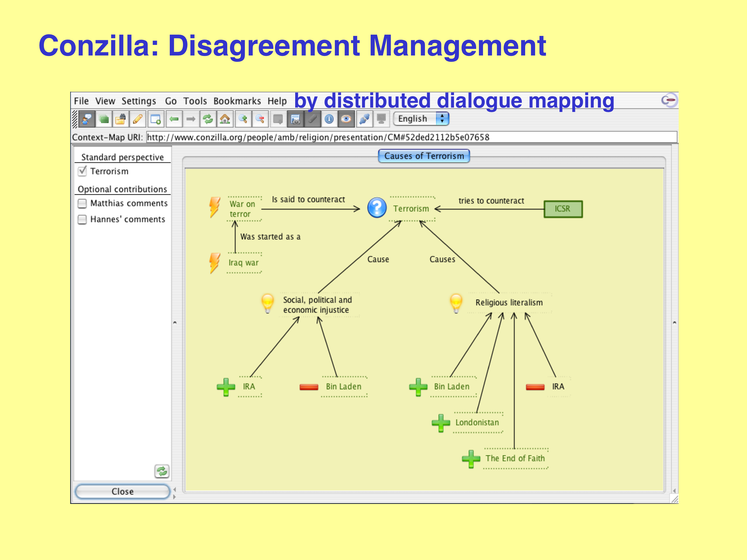
Task: Open the English language dropdown
Action: (421, 119)
